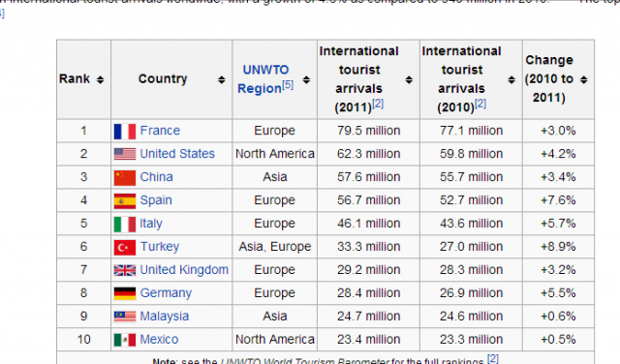Click the Turkey flag icon
The height and width of the screenshot is (364, 620).
point(125,248)
